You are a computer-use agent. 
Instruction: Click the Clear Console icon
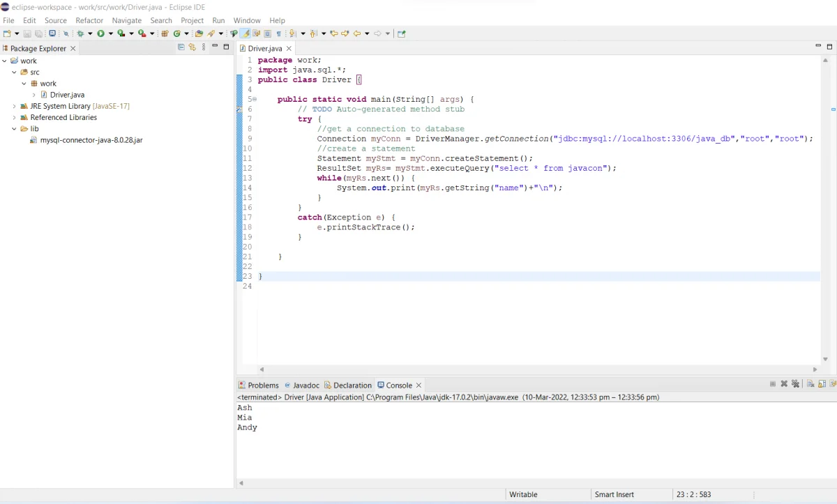point(810,384)
